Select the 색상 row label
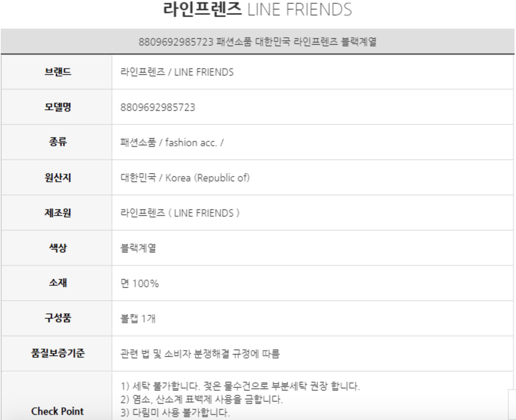 point(58,248)
